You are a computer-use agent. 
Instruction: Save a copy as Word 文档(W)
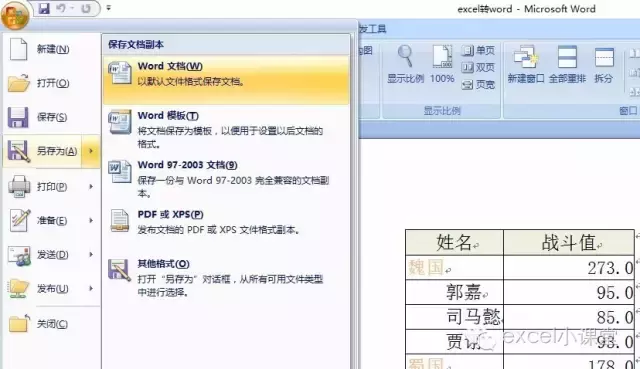(227, 79)
